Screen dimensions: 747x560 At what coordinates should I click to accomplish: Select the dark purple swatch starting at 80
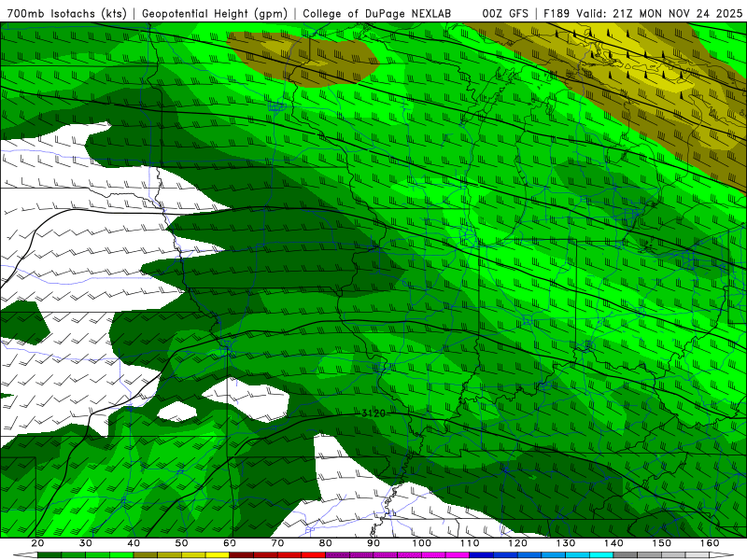(x=338, y=554)
